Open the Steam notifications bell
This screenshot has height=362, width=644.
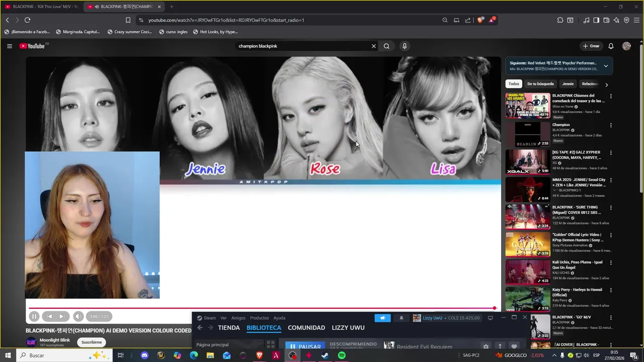[401, 318]
